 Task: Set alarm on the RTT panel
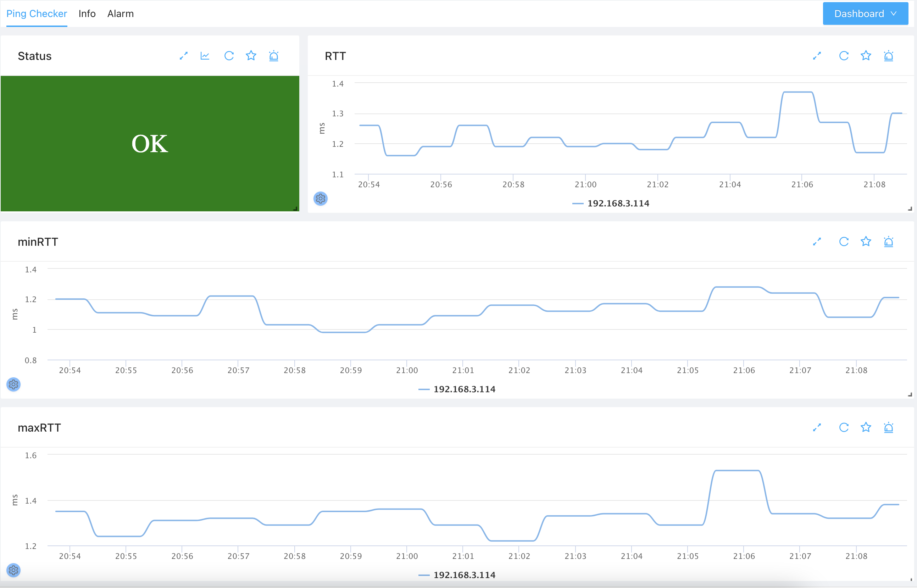click(888, 56)
